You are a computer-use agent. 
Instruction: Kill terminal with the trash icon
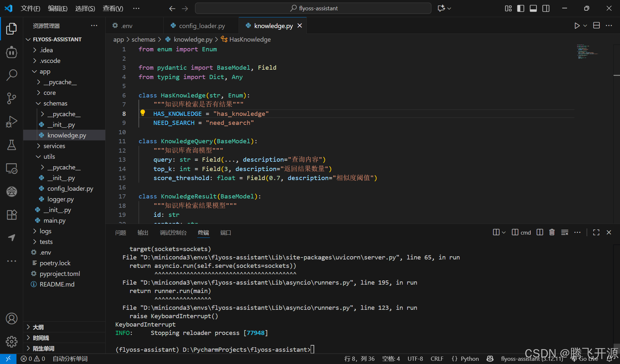(552, 232)
